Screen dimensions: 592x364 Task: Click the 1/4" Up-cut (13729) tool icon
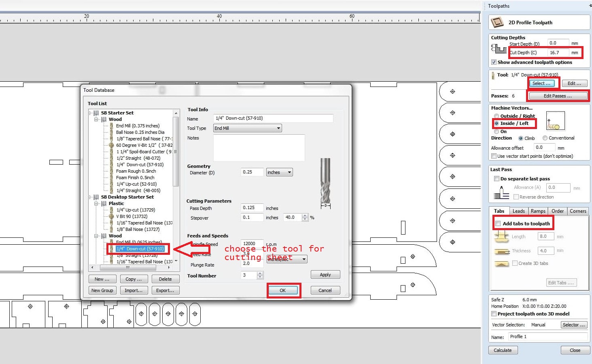click(111, 210)
